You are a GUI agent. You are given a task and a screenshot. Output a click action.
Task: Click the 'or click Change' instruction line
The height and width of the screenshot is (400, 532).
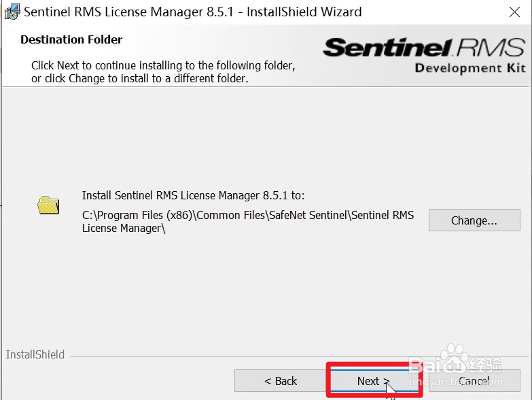pyautogui.click(x=140, y=78)
